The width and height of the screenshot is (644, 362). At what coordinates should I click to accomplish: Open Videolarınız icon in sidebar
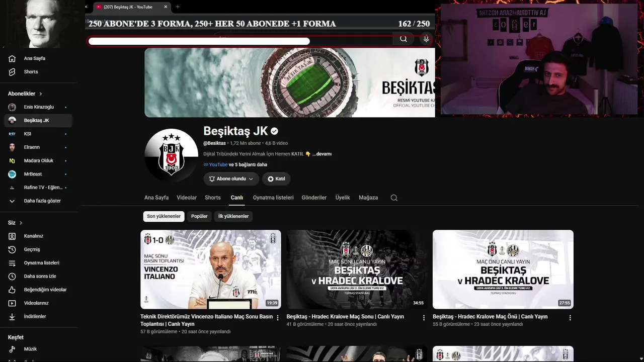12,303
